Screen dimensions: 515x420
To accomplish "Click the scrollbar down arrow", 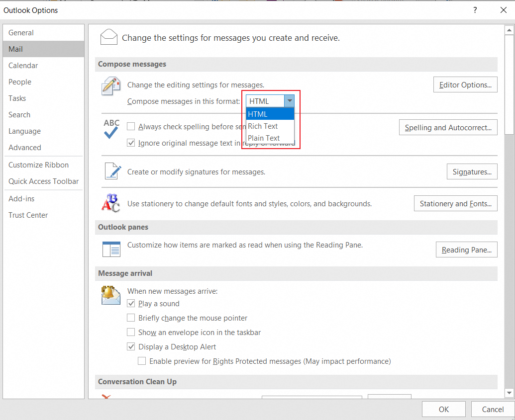I will 509,393.
